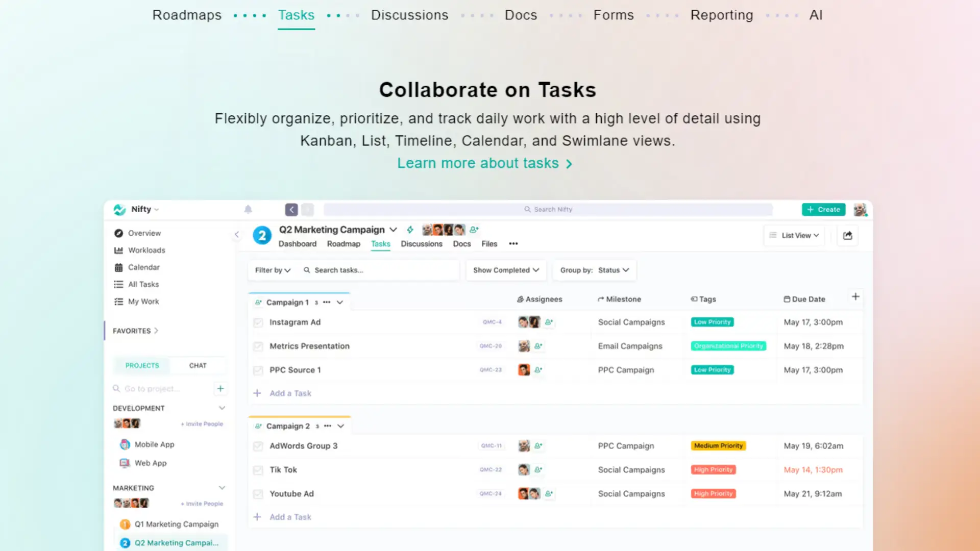The image size is (980, 551).
Task: Check the PPC Source 1 task checkbox
Action: click(x=258, y=370)
